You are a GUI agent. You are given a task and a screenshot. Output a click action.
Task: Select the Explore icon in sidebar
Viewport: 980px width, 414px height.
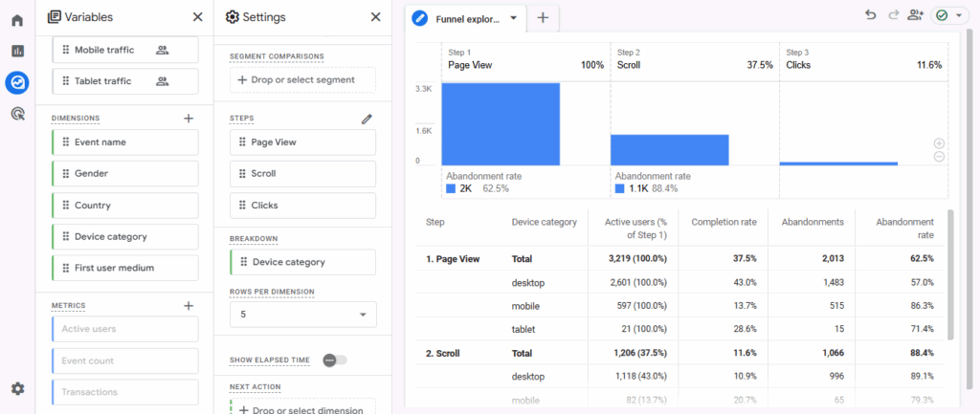click(17, 82)
